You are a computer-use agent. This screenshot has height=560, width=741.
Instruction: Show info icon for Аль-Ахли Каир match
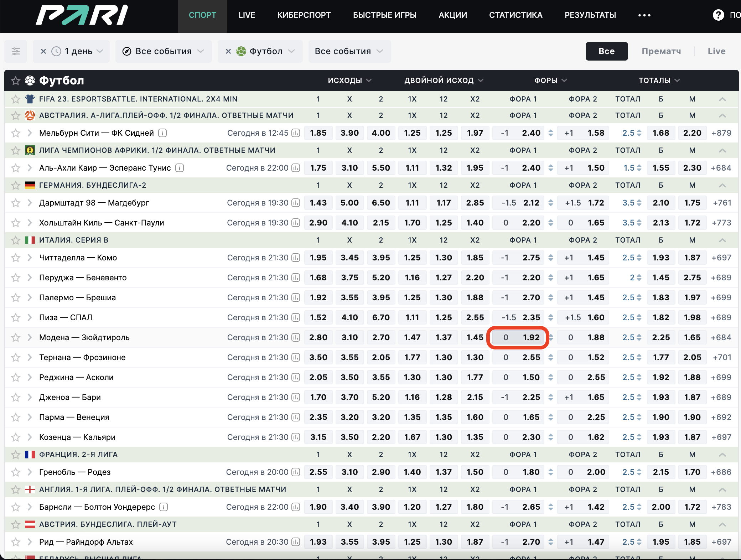[x=180, y=168]
